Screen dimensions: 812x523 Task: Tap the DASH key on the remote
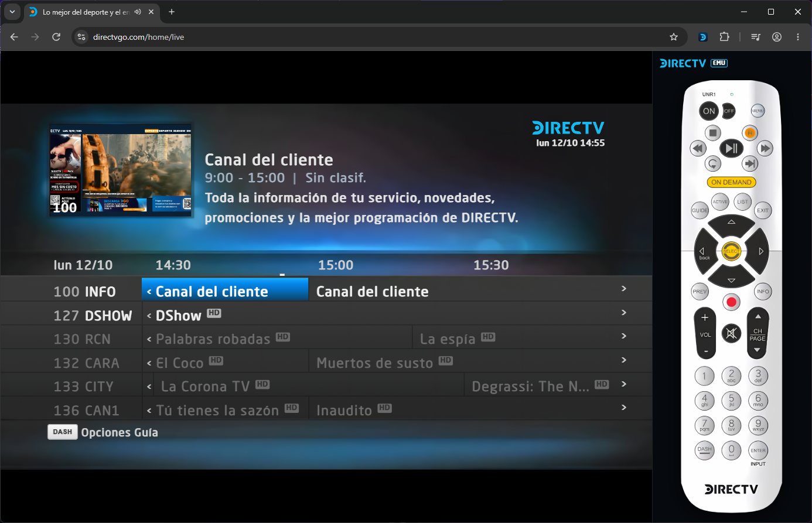[704, 450]
